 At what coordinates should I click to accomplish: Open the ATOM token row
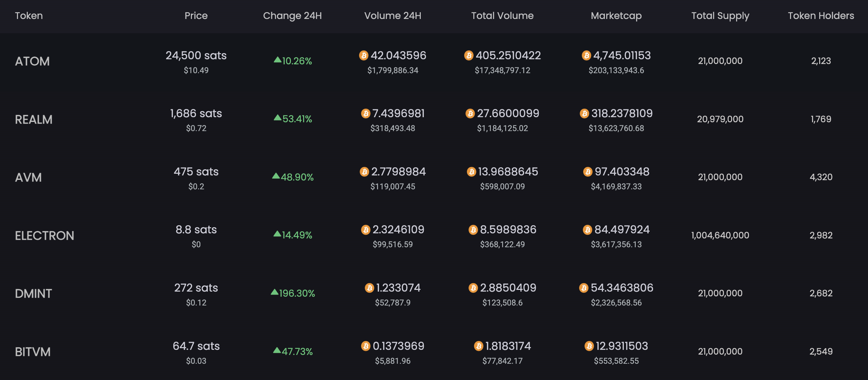point(32,61)
